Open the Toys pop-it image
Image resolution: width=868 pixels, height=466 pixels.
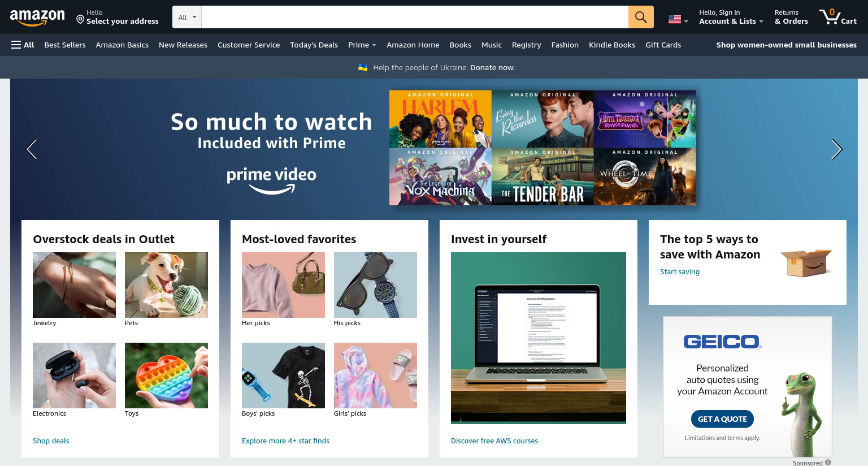(x=166, y=376)
